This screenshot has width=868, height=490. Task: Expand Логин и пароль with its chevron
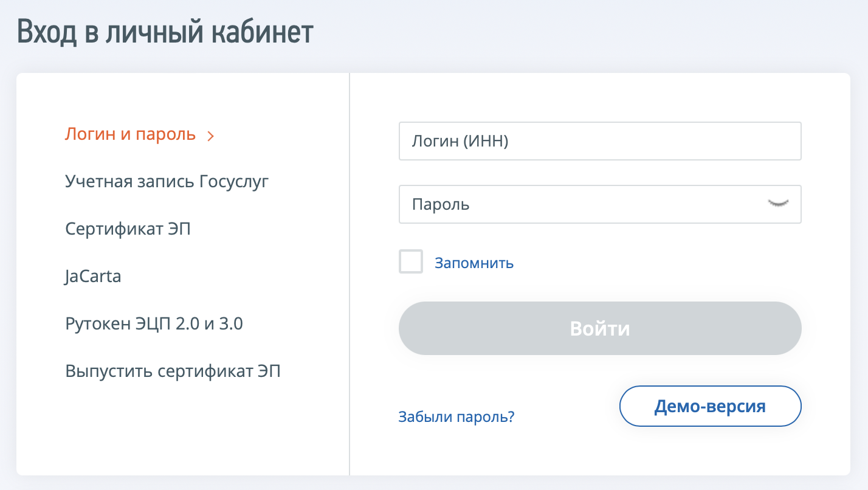(x=210, y=136)
